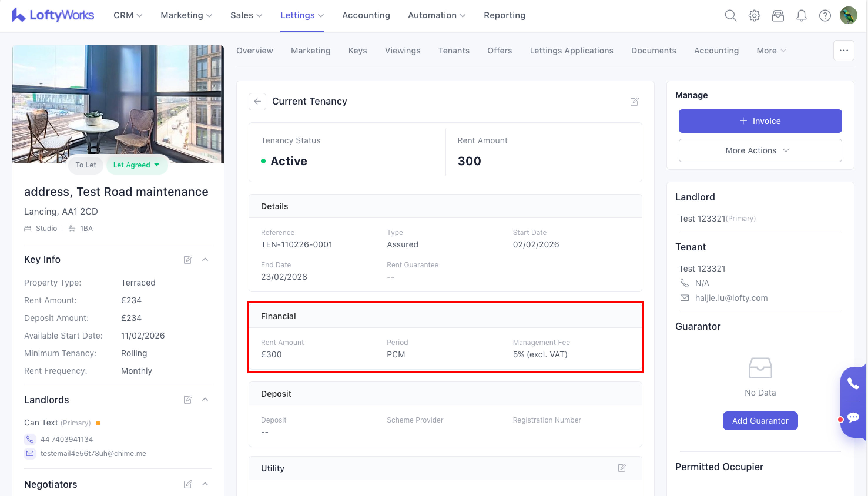The width and height of the screenshot is (868, 496).
Task: Open floating phone dialer icon
Action: pyautogui.click(x=853, y=383)
